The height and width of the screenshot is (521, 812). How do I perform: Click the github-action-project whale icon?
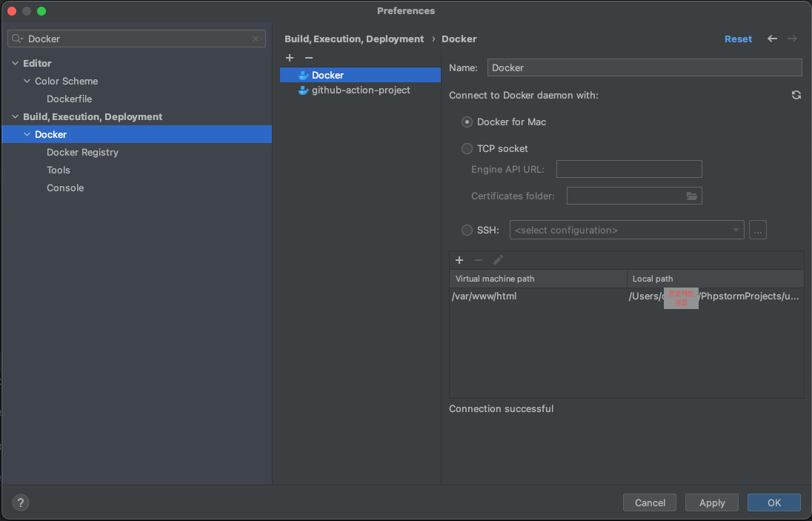(304, 90)
